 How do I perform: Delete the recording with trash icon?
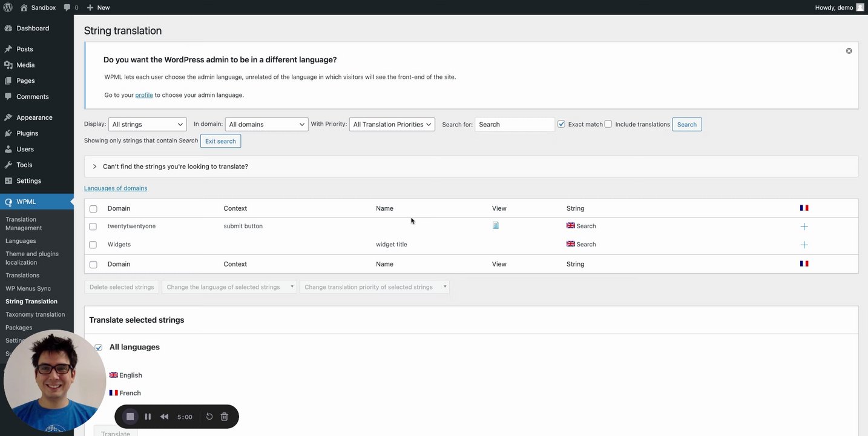(225, 417)
